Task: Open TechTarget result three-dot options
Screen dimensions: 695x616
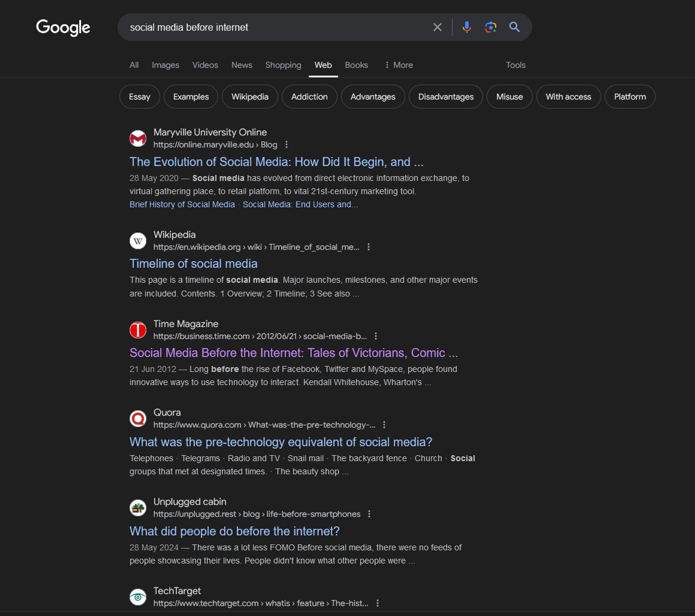Action: 377,603
